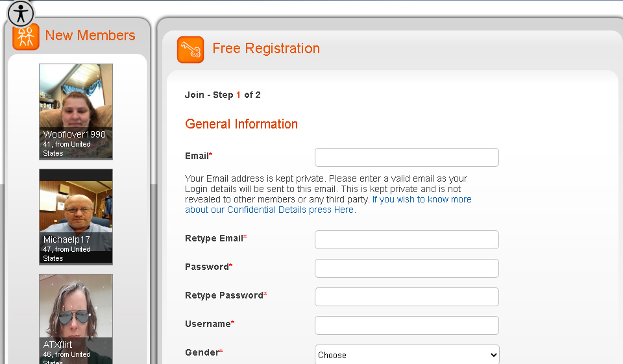The image size is (623, 364).
Task: Click the New Members people icon
Action: point(26,37)
